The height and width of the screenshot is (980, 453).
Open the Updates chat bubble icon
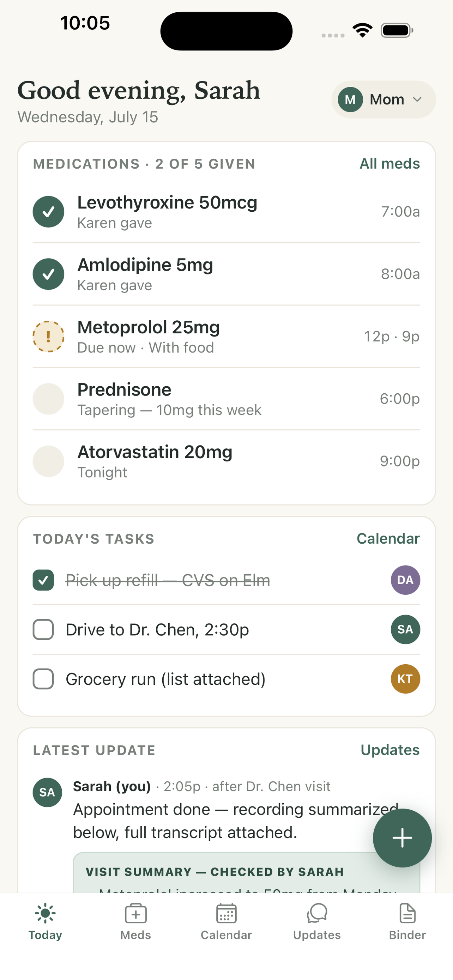tap(317, 913)
